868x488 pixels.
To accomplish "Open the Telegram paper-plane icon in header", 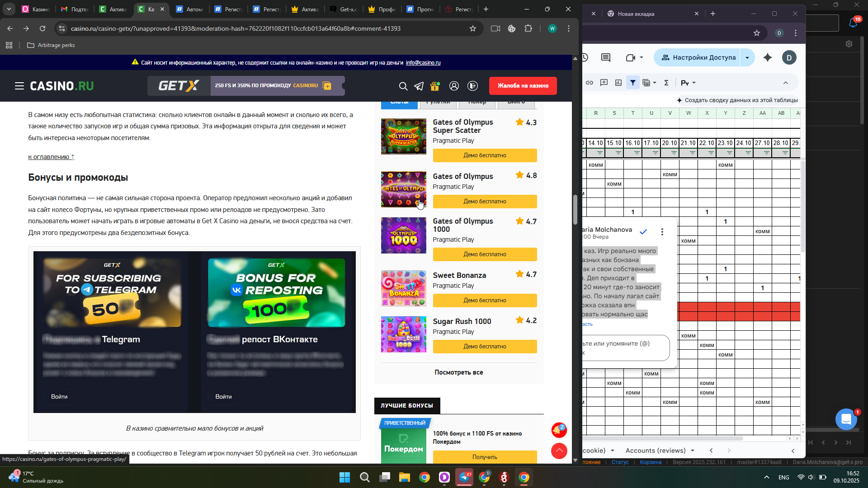I will pos(419,86).
